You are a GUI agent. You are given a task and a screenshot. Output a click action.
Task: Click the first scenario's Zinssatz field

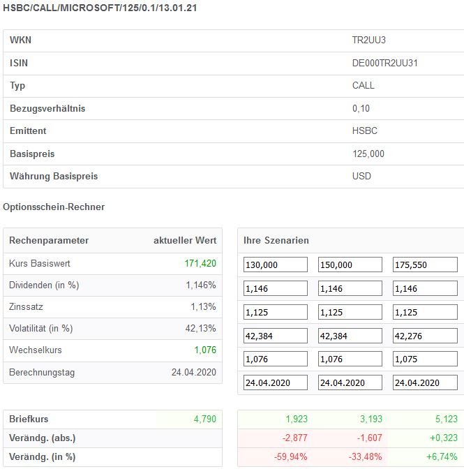275,311
